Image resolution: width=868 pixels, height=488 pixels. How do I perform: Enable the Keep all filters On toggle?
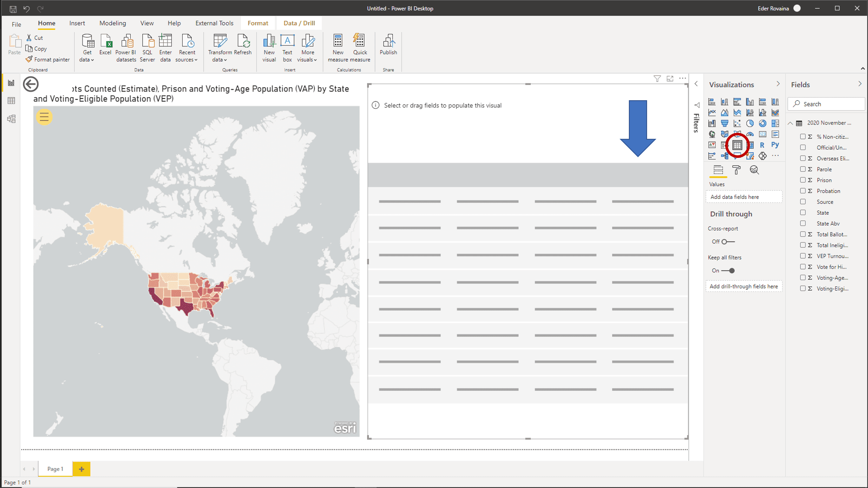pos(730,271)
